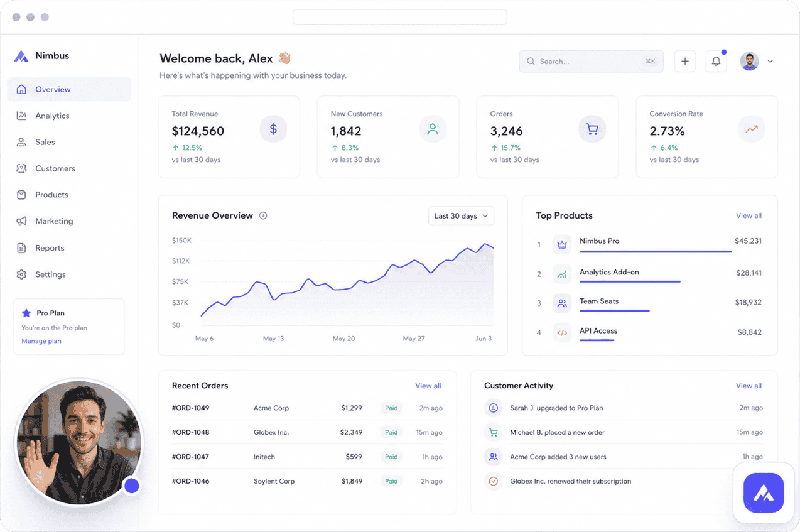Image resolution: width=800 pixels, height=532 pixels.
Task: Click the browser address bar
Action: point(400,17)
